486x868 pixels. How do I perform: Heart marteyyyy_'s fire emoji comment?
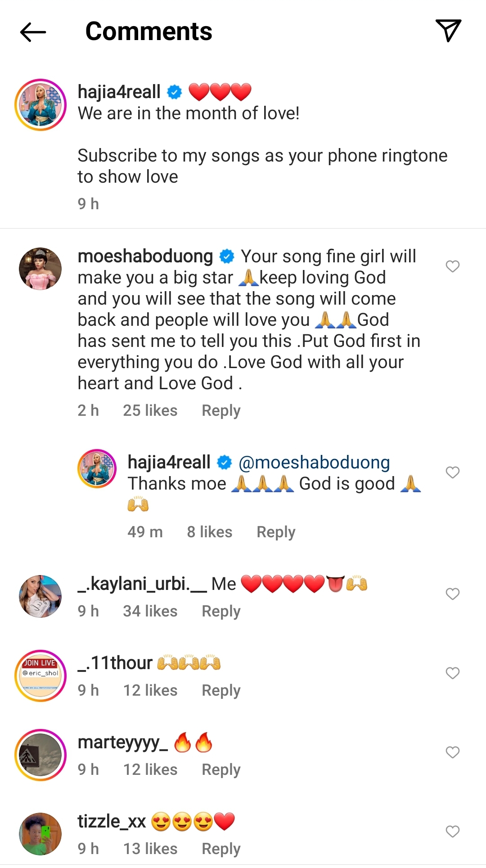452,752
